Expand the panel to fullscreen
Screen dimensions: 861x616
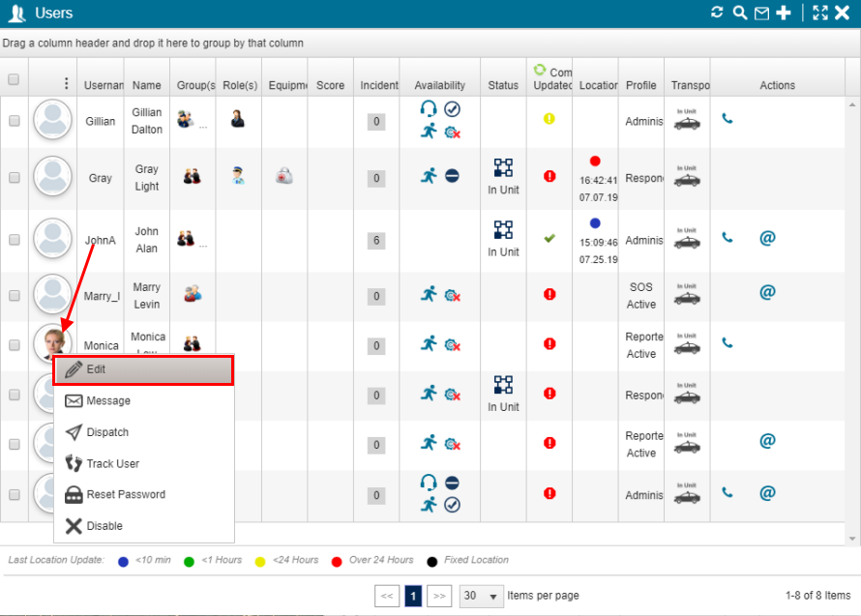pyautogui.click(x=820, y=13)
